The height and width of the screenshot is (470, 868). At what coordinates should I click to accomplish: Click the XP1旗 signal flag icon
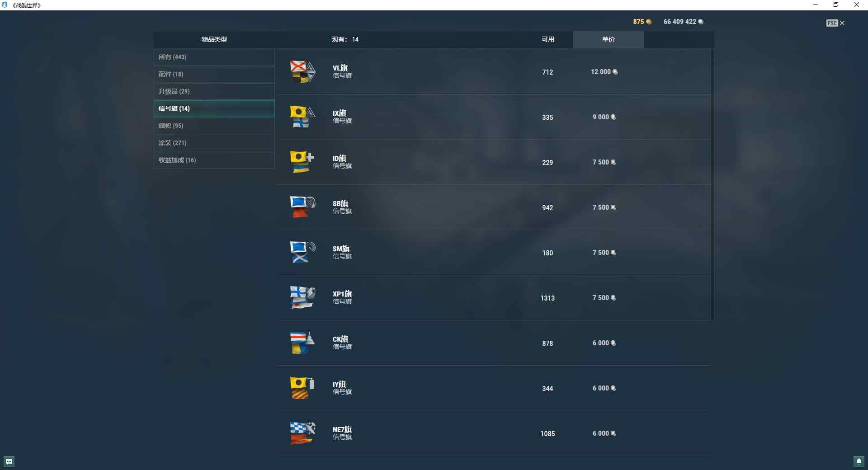(302, 297)
